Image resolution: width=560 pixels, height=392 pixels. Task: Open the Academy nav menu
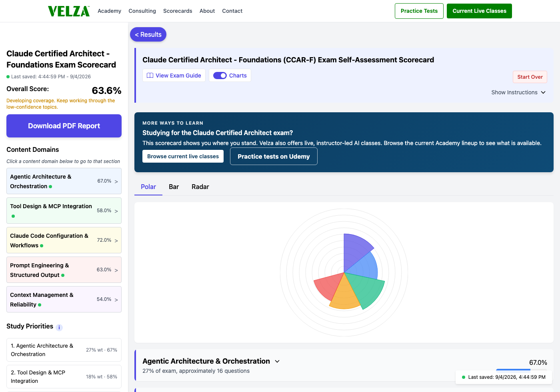[x=109, y=11]
